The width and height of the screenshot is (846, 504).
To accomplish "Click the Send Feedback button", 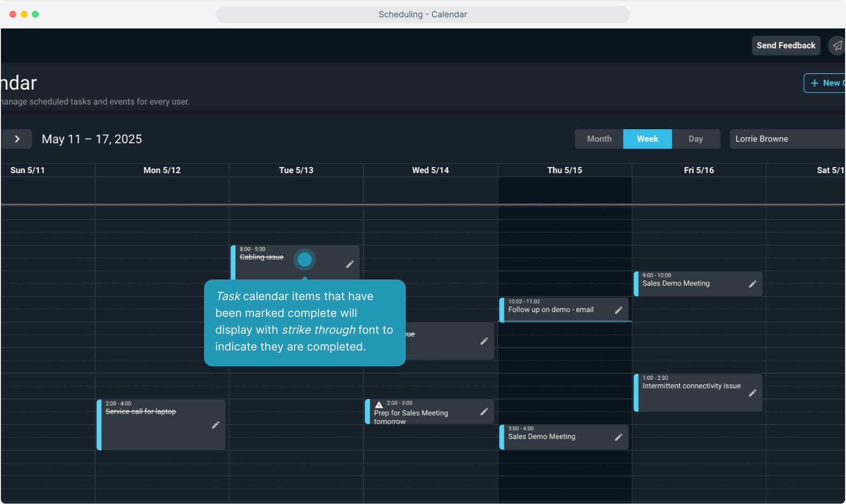I will tap(786, 46).
